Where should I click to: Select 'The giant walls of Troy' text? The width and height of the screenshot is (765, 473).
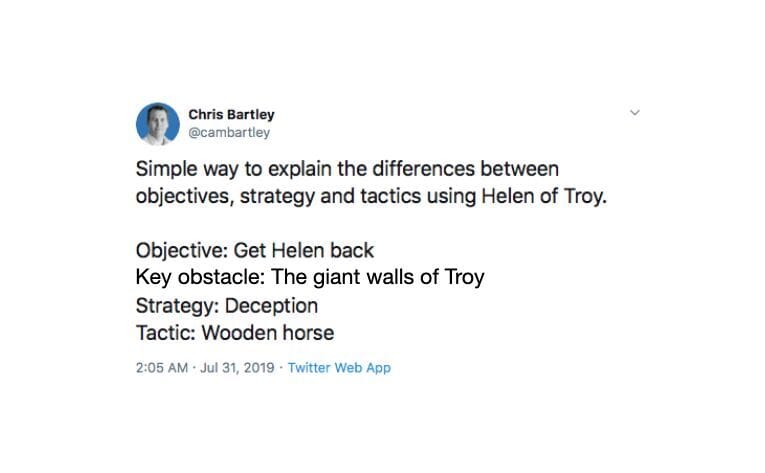[x=378, y=277]
